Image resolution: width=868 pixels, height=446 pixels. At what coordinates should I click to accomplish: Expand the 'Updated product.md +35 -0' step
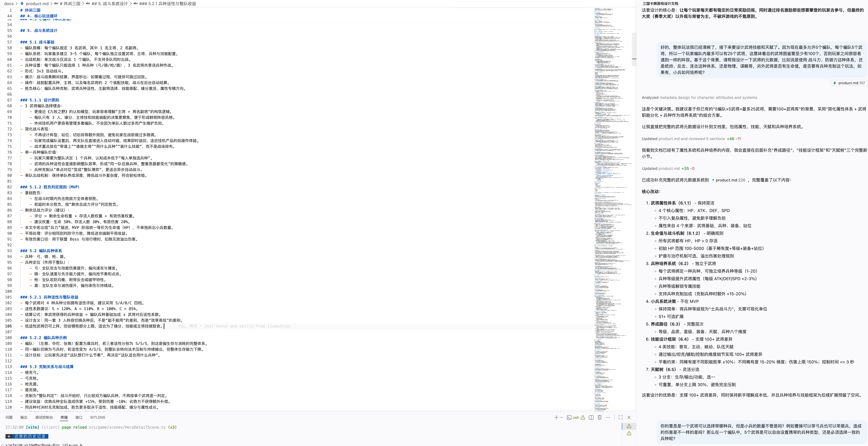point(668,168)
